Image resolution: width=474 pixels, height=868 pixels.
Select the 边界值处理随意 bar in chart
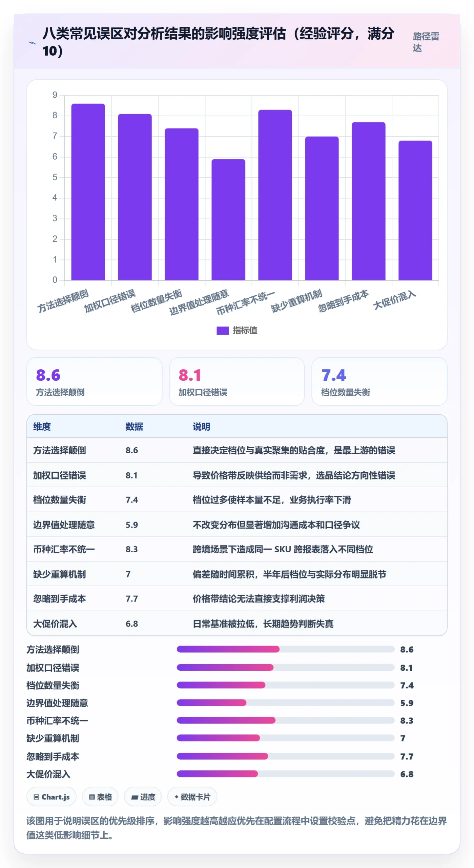pos(228,220)
